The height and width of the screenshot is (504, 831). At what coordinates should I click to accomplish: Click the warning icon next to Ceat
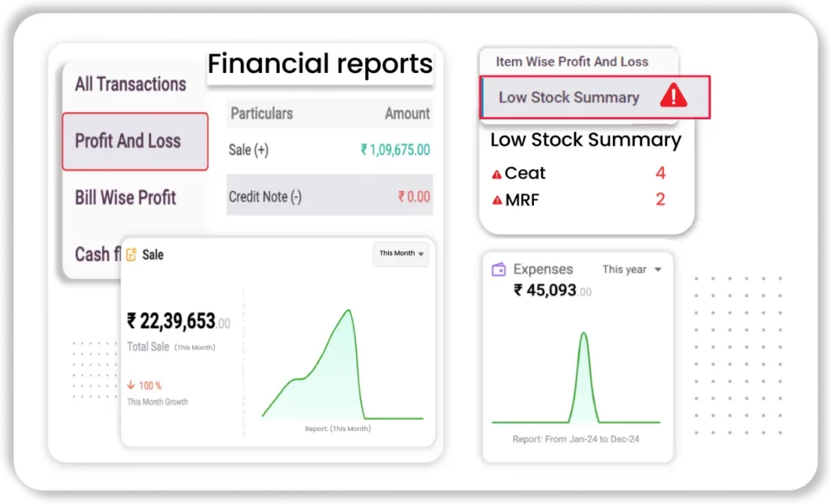(x=497, y=173)
